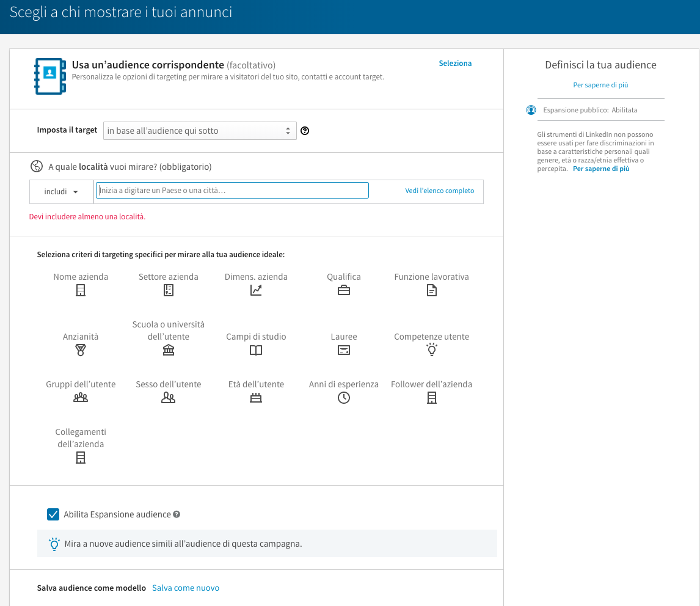The image size is (700, 606).
Task: Click the help icon beside target dropdown
Action: click(305, 131)
